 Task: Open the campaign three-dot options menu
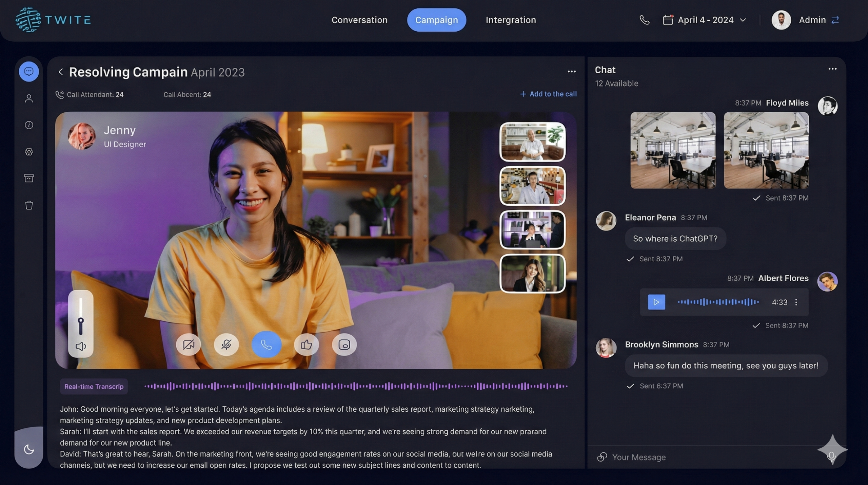click(572, 72)
